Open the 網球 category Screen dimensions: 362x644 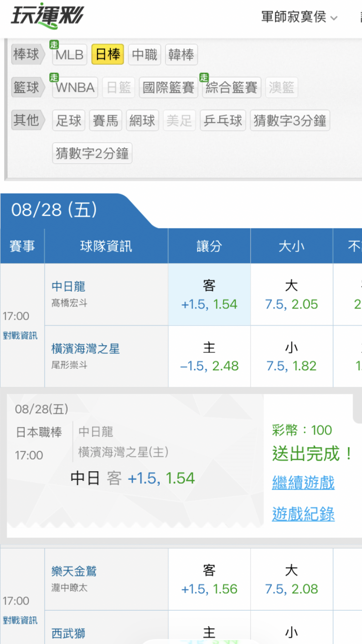(142, 120)
